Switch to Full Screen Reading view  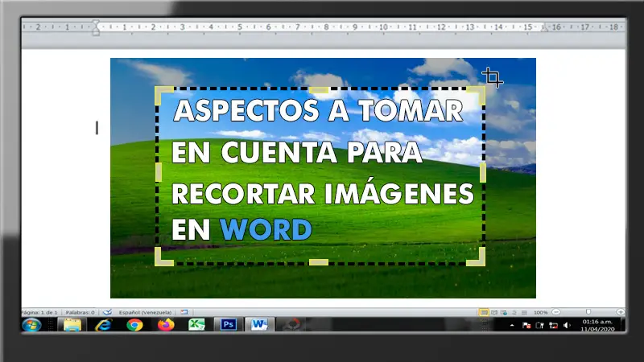click(494, 312)
